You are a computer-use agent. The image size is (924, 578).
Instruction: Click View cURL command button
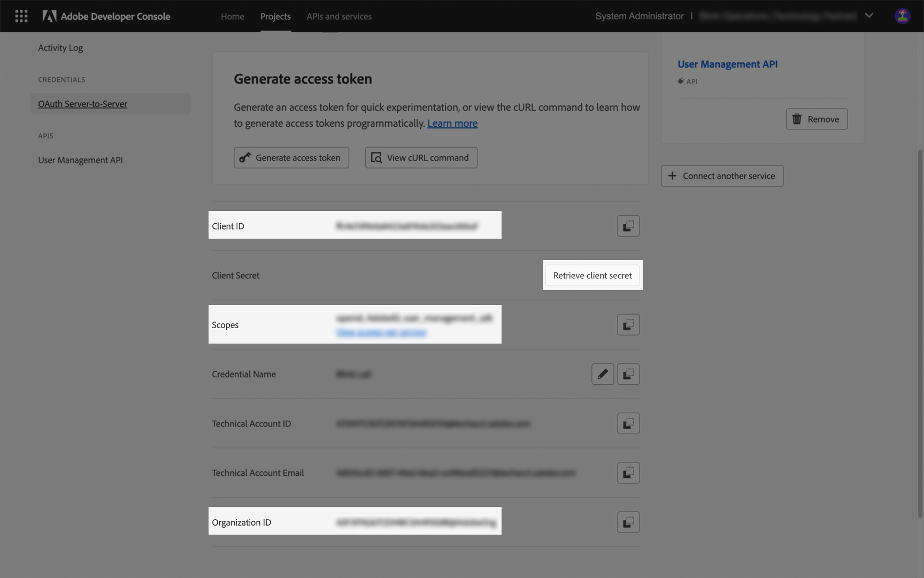421,158
